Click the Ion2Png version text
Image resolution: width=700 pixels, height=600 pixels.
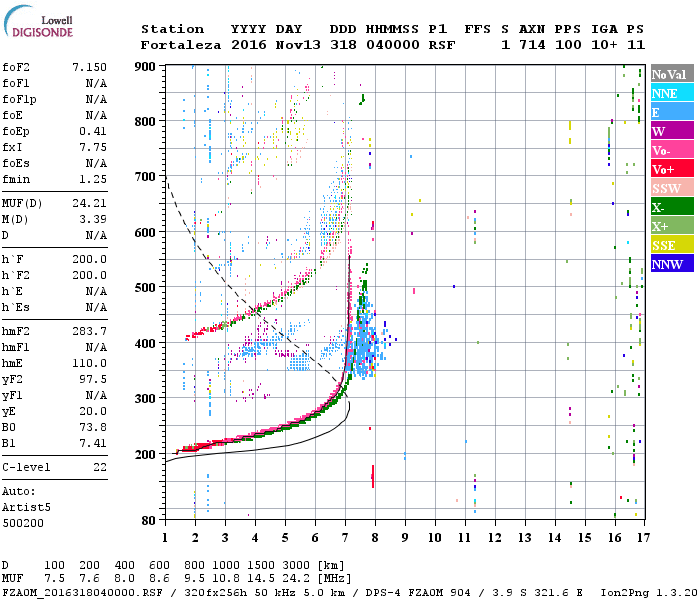tap(649, 593)
